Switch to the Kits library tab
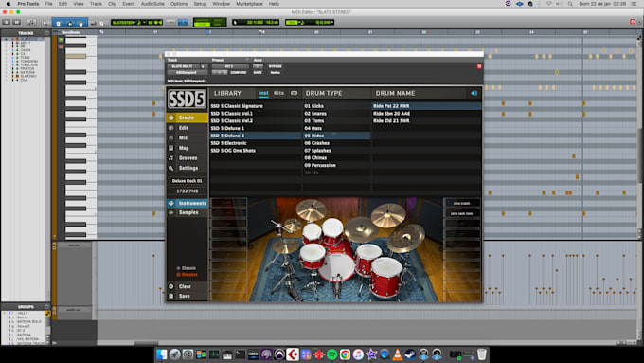The width and height of the screenshot is (644, 363). 278,93
